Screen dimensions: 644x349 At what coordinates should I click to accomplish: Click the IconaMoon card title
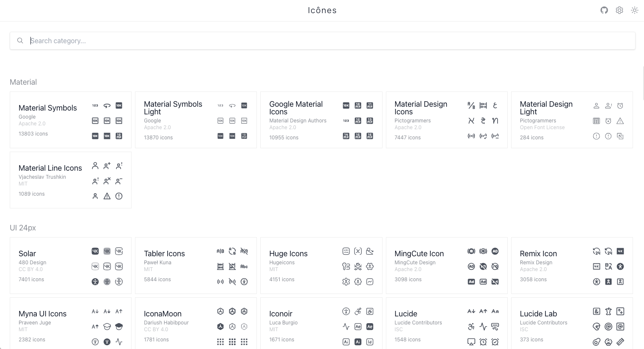162,314
